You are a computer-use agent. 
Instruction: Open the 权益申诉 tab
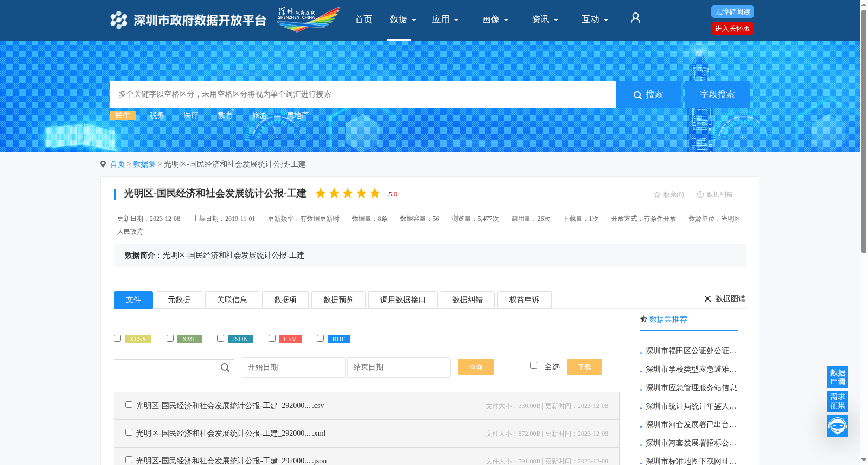click(524, 300)
